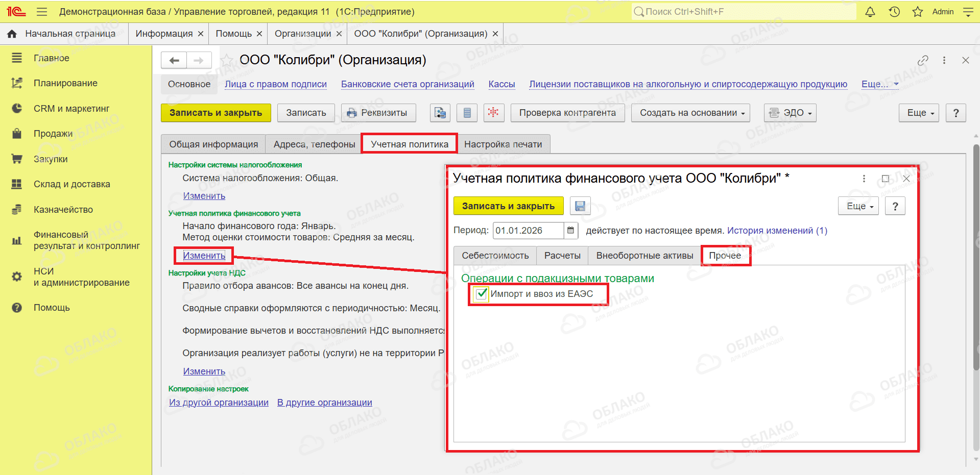Open Внеоборотные активы tab
Viewport: 980px width, 475px height.
click(x=644, y=256)
